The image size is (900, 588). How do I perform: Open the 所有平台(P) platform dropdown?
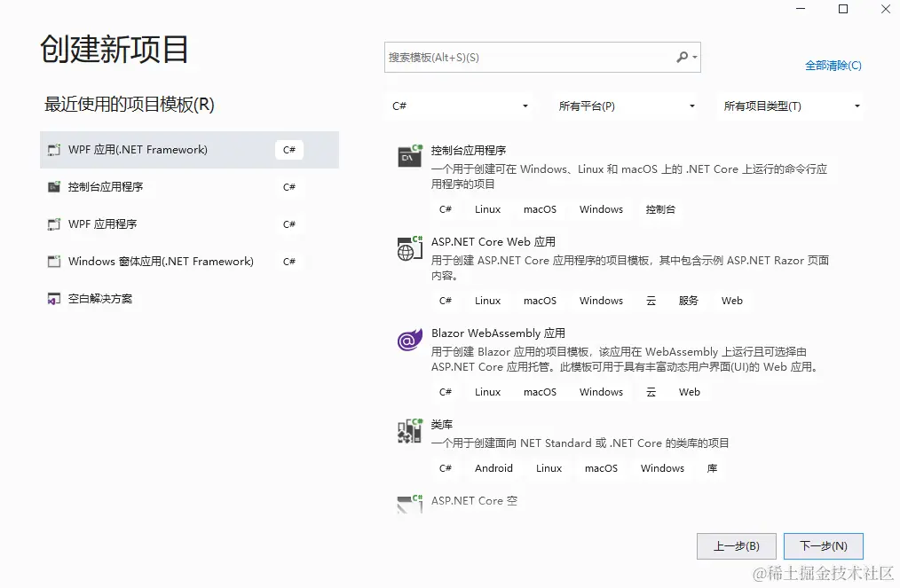tap(625, 106)
